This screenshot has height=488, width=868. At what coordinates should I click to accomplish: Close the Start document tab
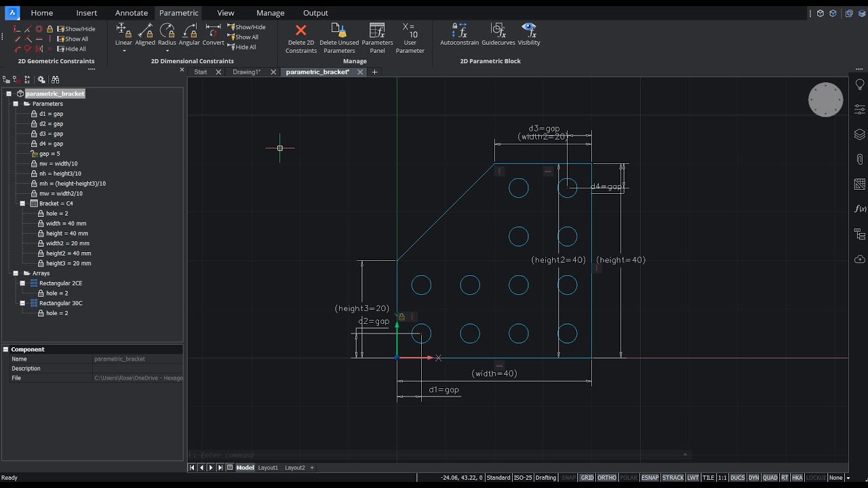pyautogui.click(x=218, y=72)
